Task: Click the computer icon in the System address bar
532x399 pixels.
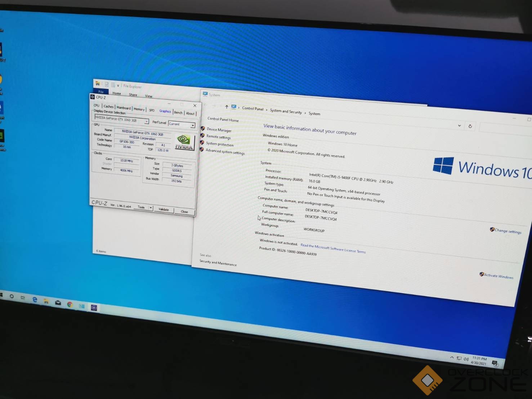Action: click(234, 107)
